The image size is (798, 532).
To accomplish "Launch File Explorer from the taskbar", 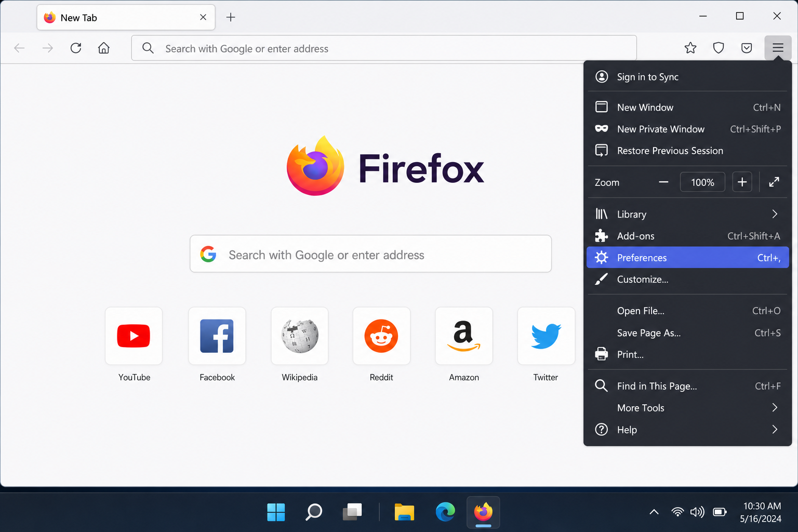I will pos(404,512).
